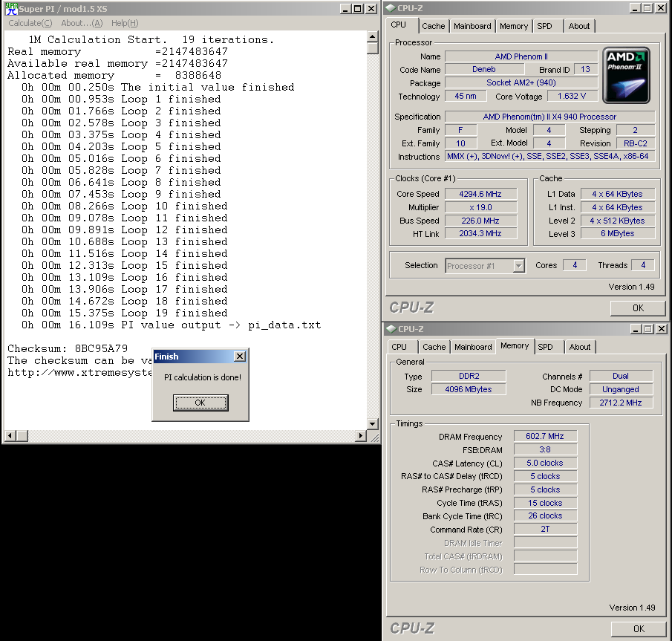The height and width of the screenshot is (641, 672).
Task: Click Super PI vertical scrollbar up arrow
Action: [x=372, y=36]
